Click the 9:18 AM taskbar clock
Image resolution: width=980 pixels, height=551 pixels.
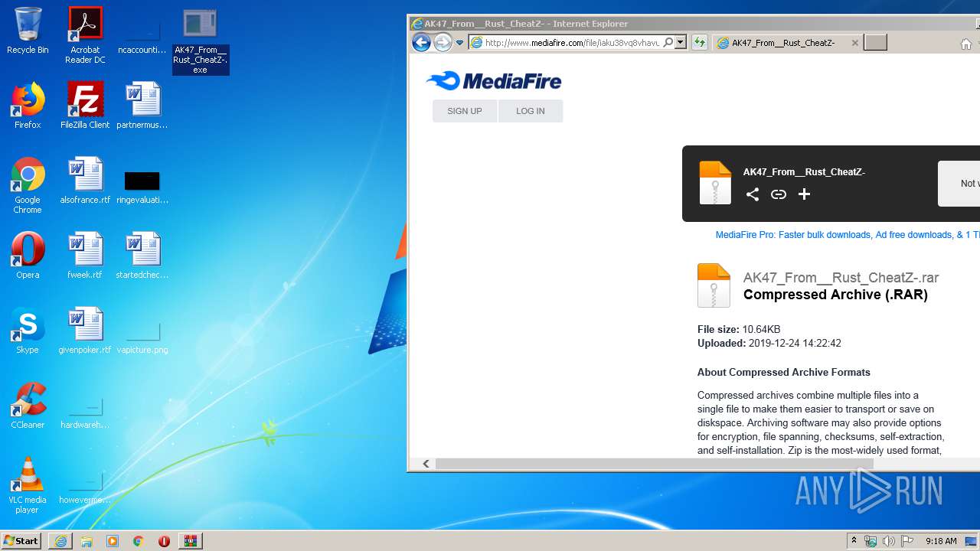[x=941, y=541]
